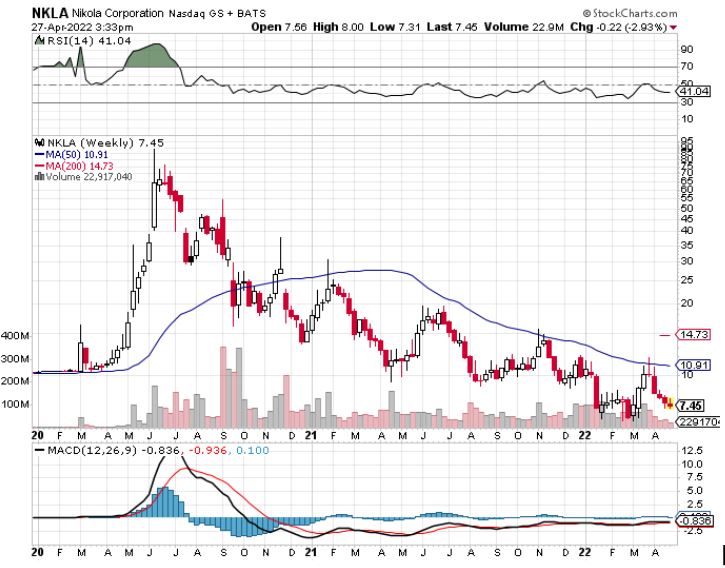Click the red MA(200) line legend marker
The image size is (725, 568).
39,166
